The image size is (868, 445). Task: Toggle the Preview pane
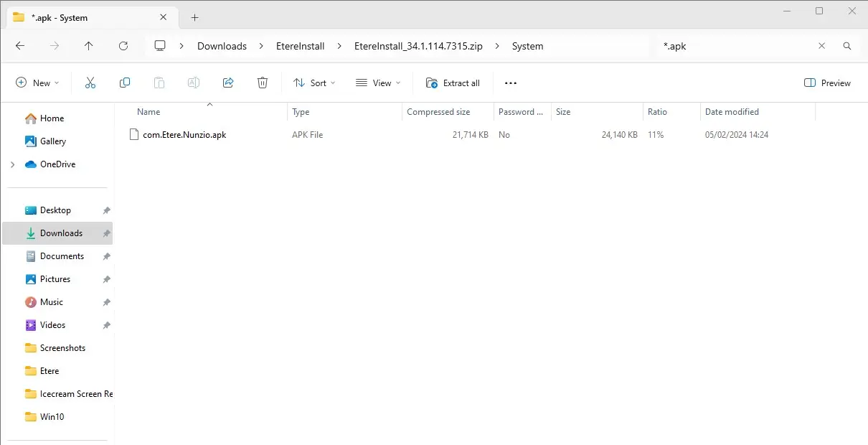click(x=827, y=83)
